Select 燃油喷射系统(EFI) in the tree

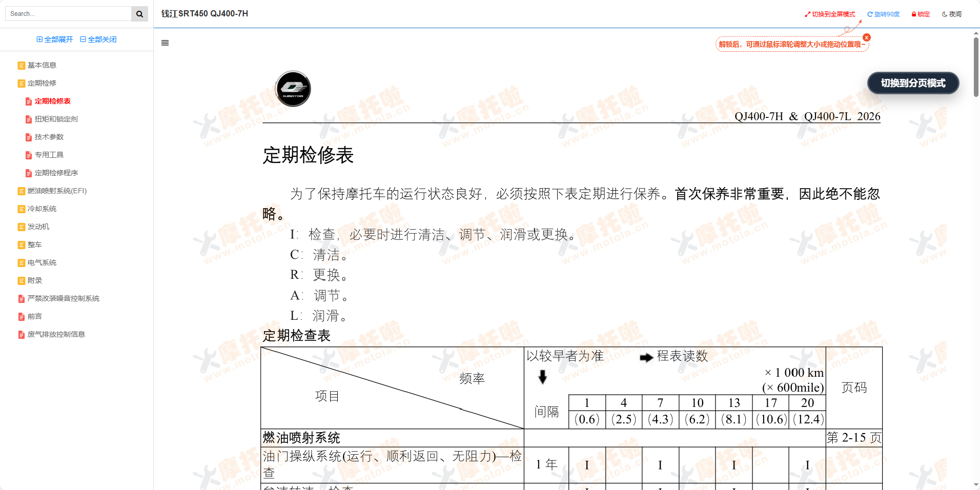pos(57,191)
